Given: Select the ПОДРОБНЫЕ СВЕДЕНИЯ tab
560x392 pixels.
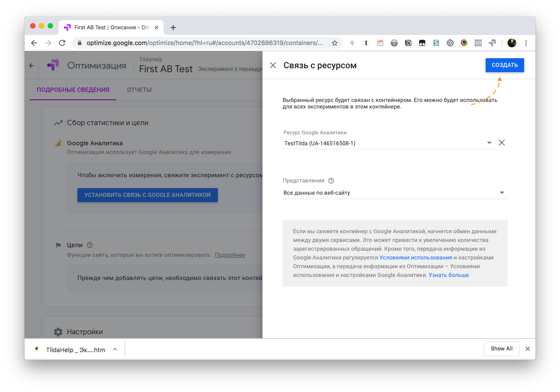Looking at the screenshot, I should coord(73,90).
